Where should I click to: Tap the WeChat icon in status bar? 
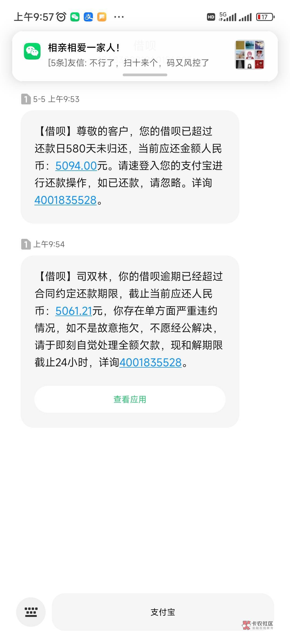tap(75, 17)
